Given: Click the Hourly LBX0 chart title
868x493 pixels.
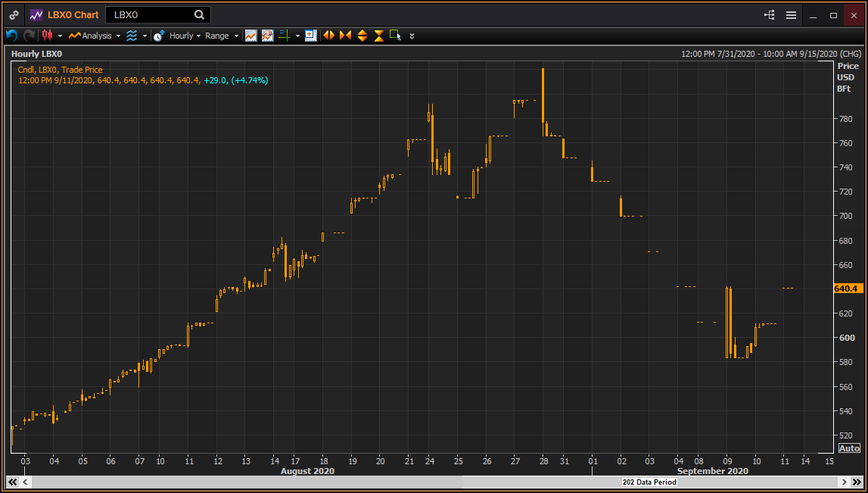Looking at the screenshot, I should (x=36, y=54).
